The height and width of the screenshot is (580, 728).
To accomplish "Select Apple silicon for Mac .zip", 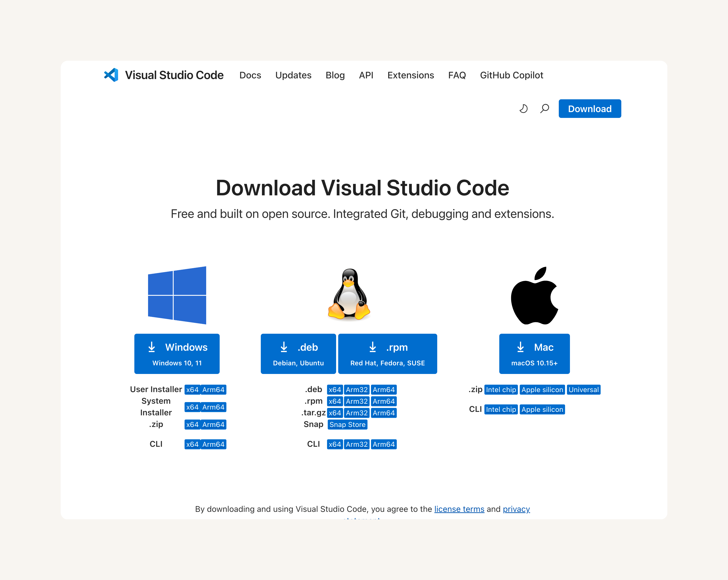I will [x=542, y=390].
